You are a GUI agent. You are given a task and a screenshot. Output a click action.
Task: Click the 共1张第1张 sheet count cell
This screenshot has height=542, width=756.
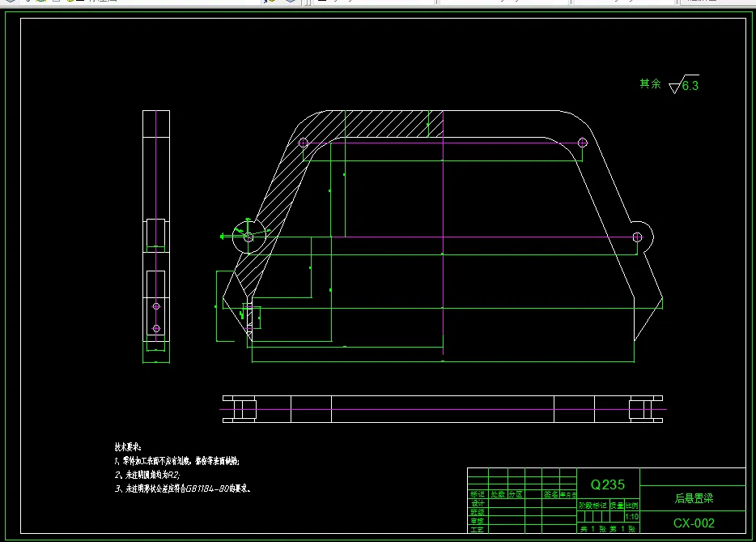[609, 528]
